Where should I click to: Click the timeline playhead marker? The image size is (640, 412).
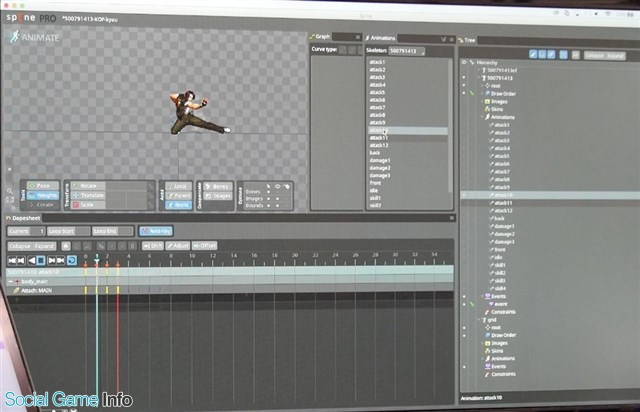click(97, 259)
